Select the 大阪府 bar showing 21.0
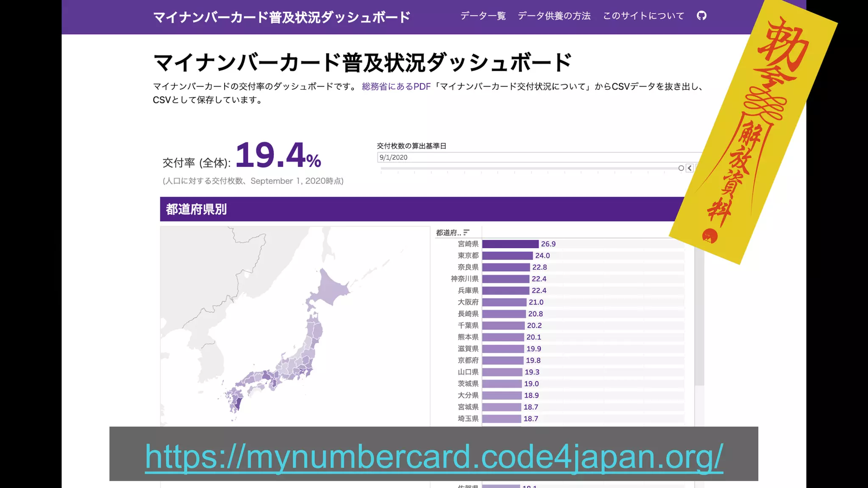 click(x=504, y=302)
